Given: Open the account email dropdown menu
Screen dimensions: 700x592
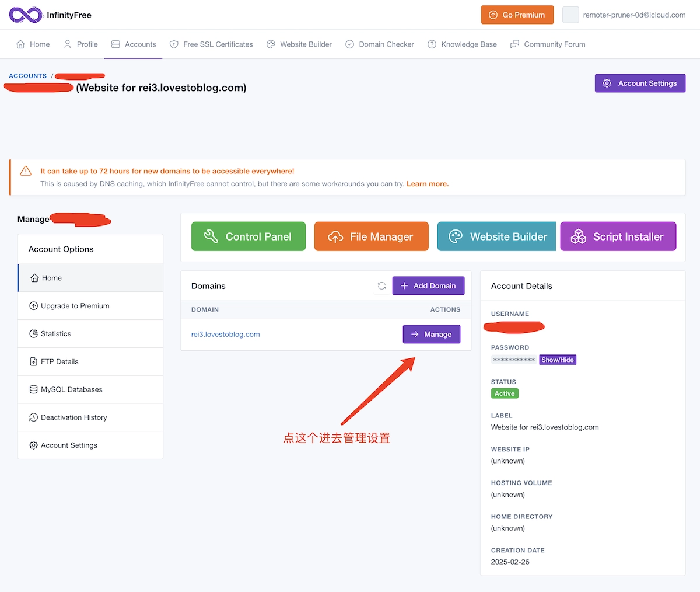Looking at the screenshot, I should [x=634, y=15].
